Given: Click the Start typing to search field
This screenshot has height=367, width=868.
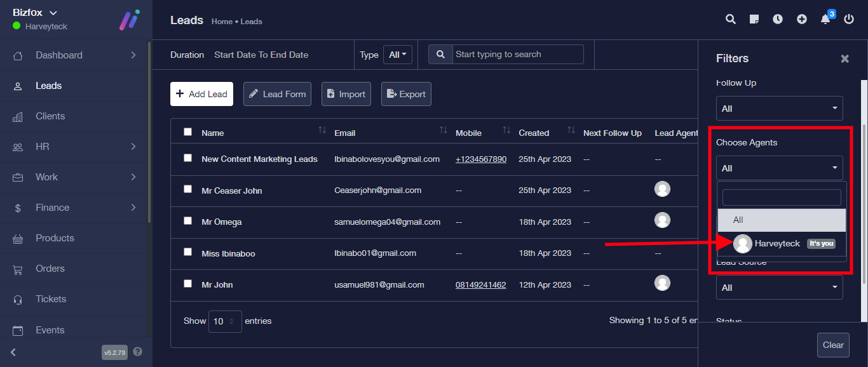Looking at the screenshot, I should (517, 55).
